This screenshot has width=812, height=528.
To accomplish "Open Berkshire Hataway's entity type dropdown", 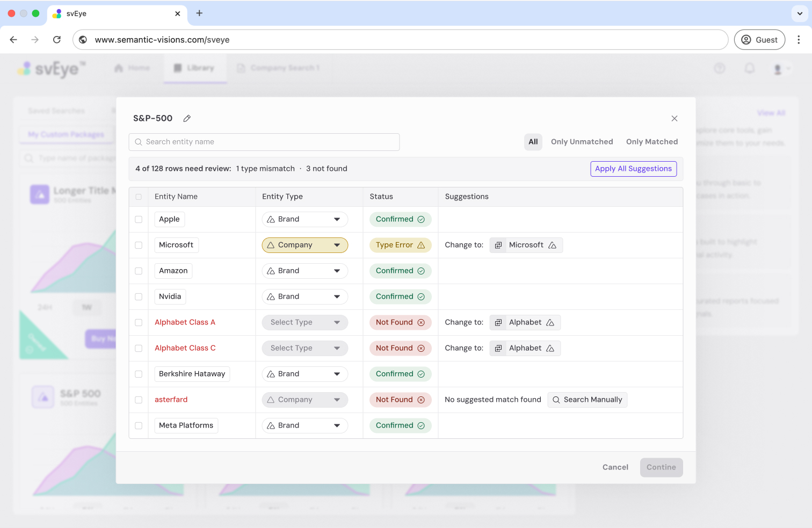I will click(305, 374).
